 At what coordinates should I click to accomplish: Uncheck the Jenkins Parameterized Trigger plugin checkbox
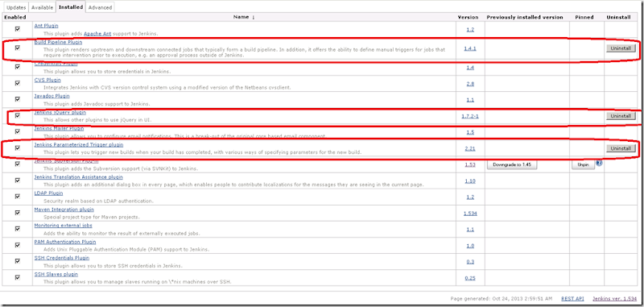click(x=17, y=148)
